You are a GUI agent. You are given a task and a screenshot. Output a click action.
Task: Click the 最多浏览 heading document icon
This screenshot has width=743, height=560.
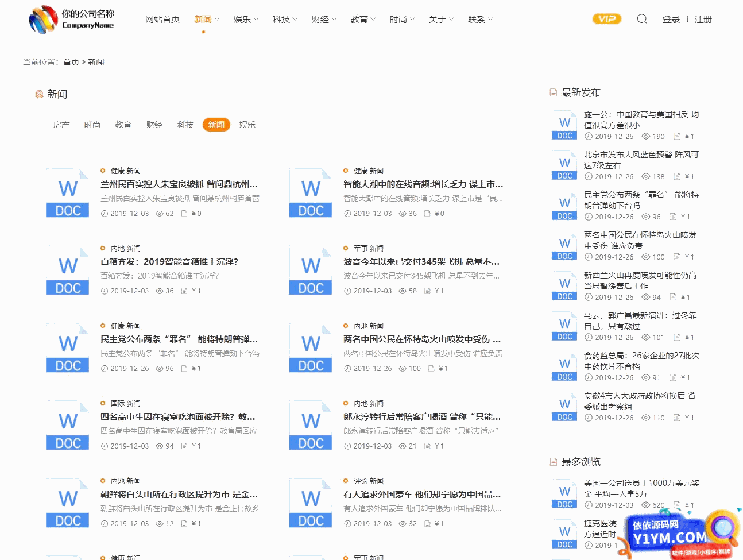pyautogui.click(x=554, y=462)
